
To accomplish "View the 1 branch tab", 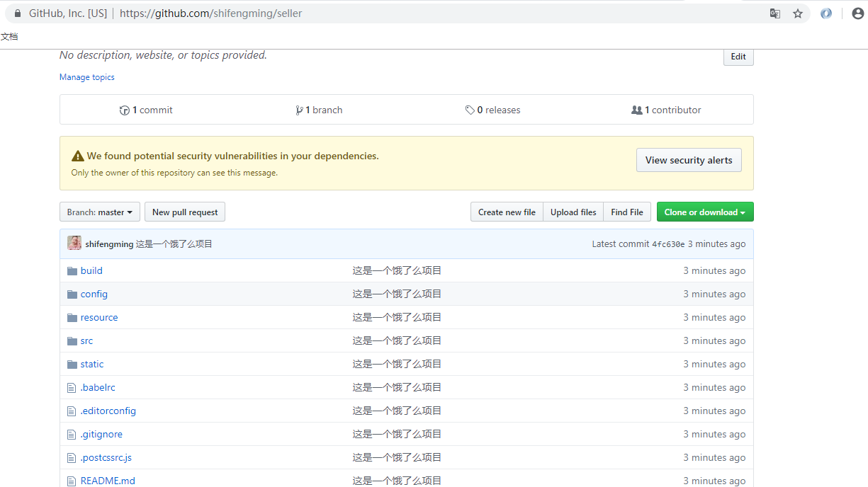I will point(319,110).
